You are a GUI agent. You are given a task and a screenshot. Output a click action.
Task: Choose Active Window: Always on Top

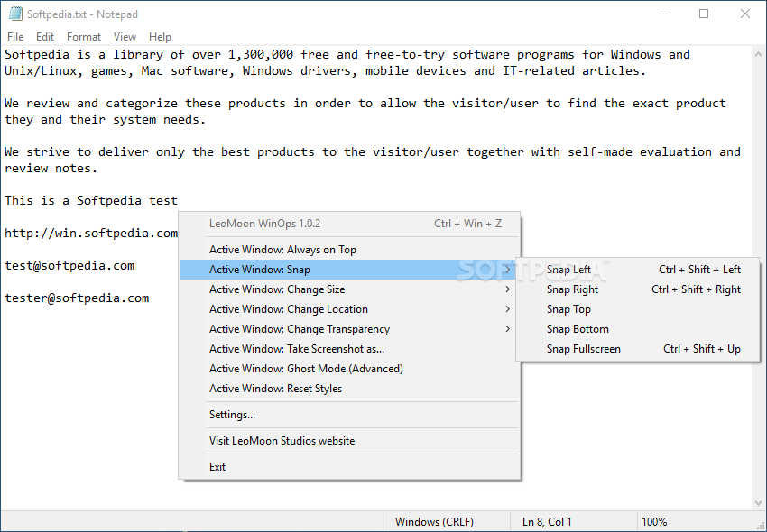(349, 250)
